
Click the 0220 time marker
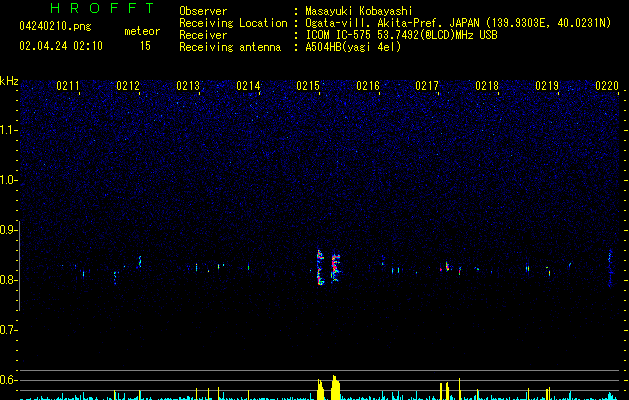click(607, 86)
